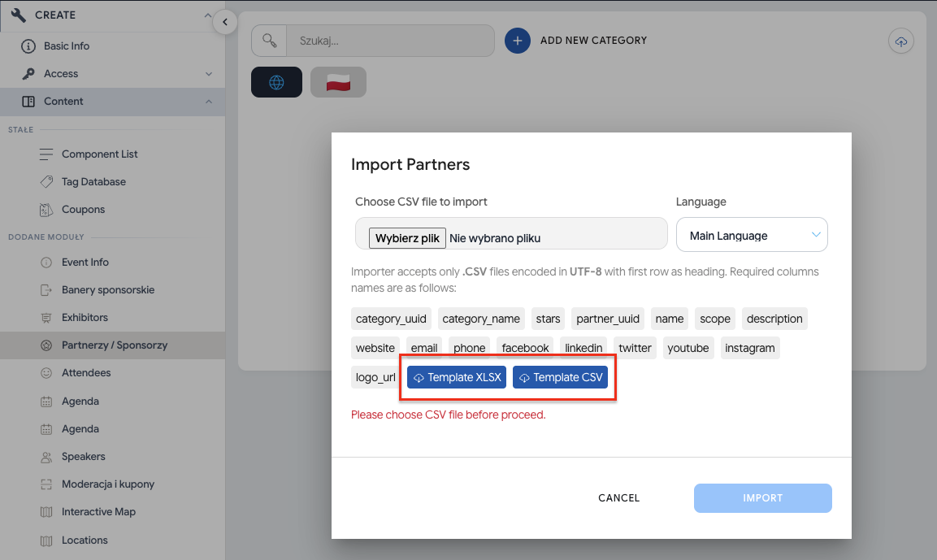Viewport: 937px width, 560px height.
Task: Click the cloud upload import icon
Action: [x=900, y=41]
